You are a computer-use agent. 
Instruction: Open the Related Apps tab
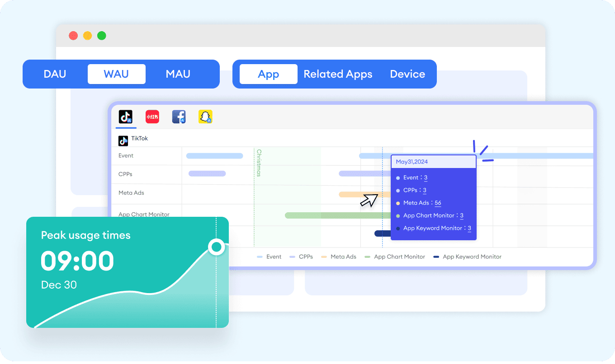[x=338, y=74]
